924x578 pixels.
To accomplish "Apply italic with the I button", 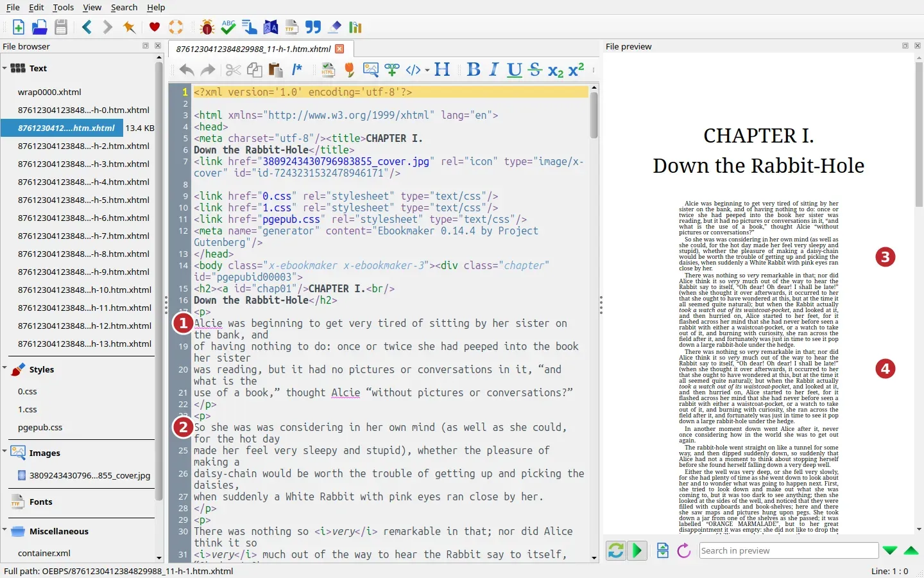I will [494, 70].
